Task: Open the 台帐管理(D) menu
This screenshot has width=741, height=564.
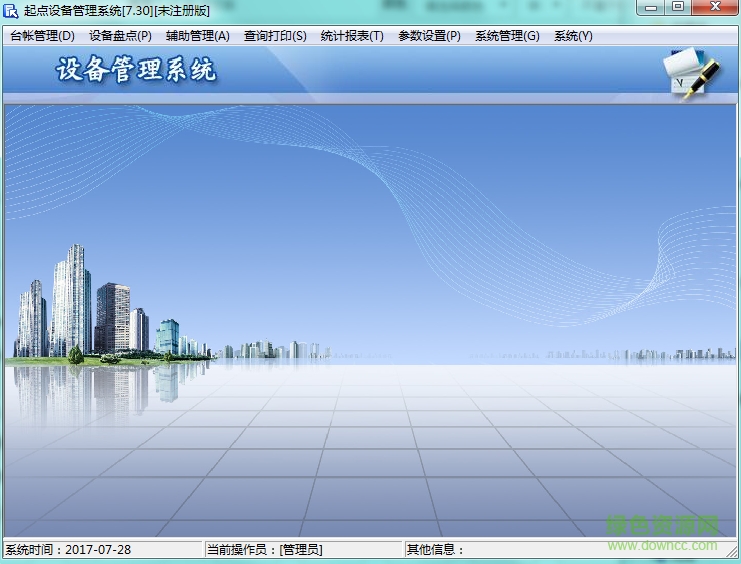Action: click(42, 36)
